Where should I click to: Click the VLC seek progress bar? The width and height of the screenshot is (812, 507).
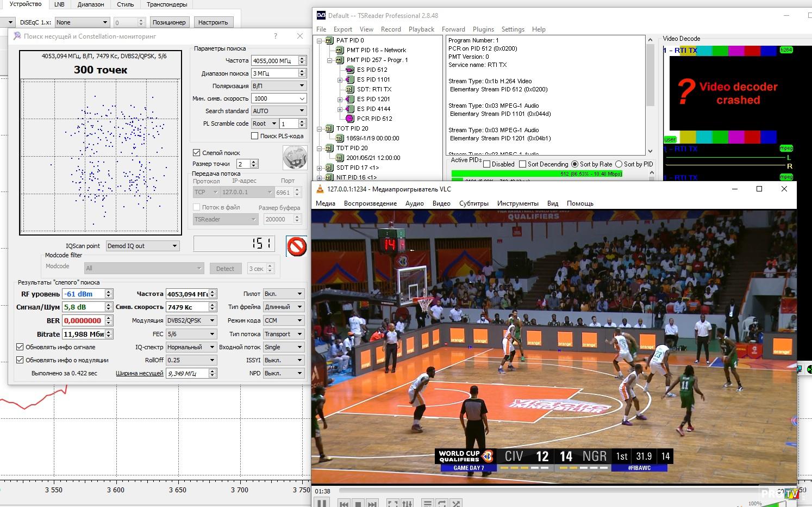pyautogui.click(x=544, y=491)
